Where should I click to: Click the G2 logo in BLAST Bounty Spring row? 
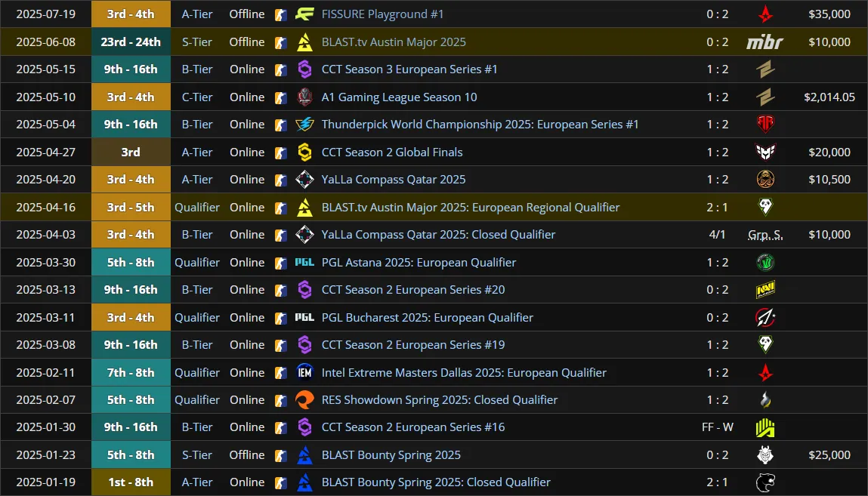click(x=765, y=455)
